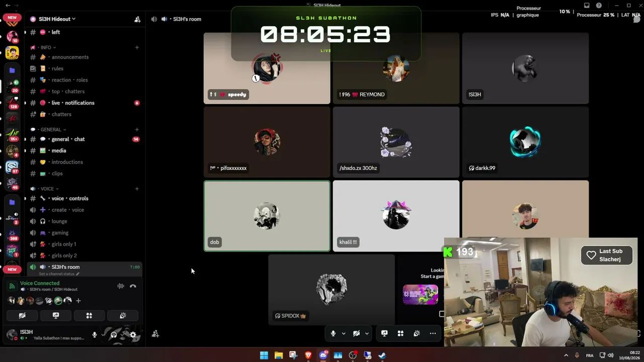Join the create voice channel
644x362 pixels.
pyautogui.click(x=85, y=210)
